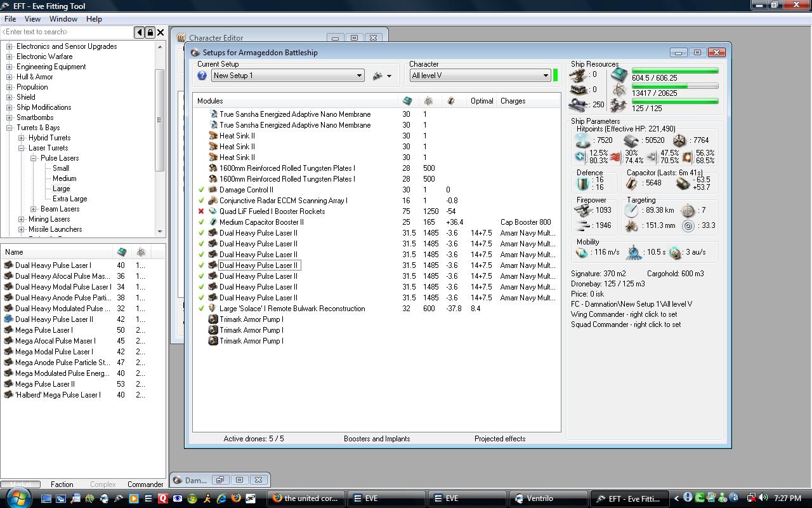Toggle the Large 'Solace' Remote Bulwark checkmark
This screenshot has height=508, width=812.
[201, 309]
